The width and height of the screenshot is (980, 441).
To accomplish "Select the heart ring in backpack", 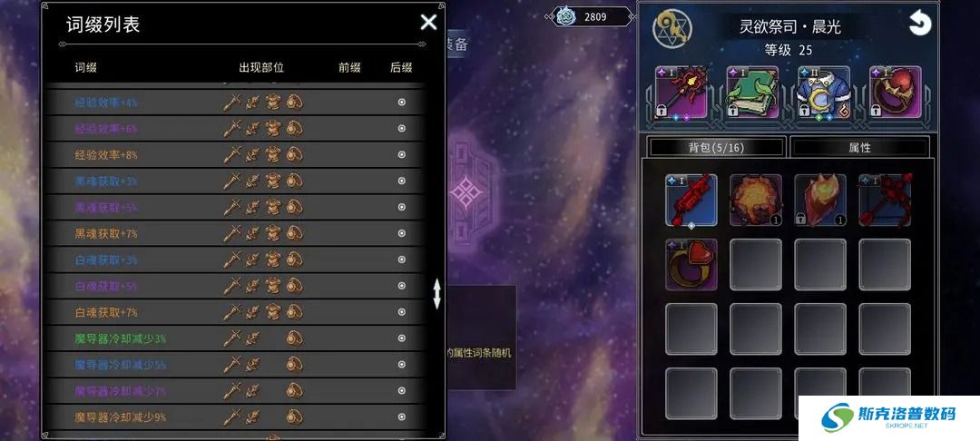I will point(691,265).
